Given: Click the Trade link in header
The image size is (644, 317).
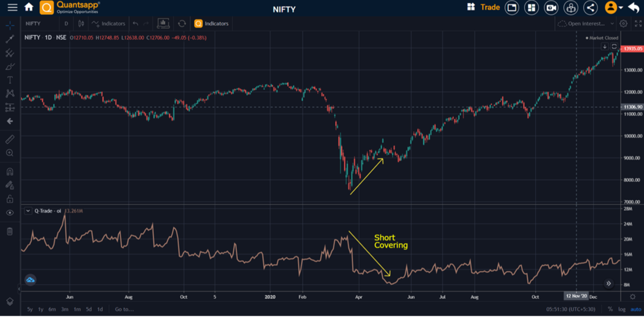Looking at the screenshot, I should (490, 7).
